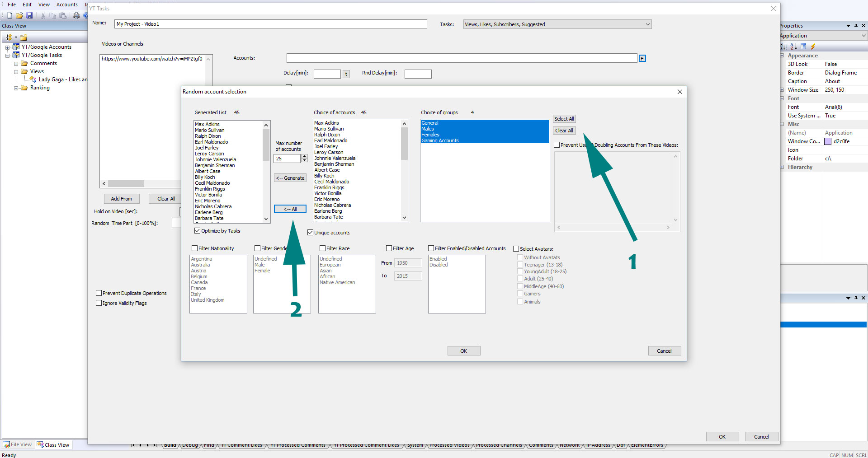Image resolution: width=868 pixels, height=458 pixels.
Task: Sort properties alphabetically with A-Z icon
Action: click(x=793, y=47)
